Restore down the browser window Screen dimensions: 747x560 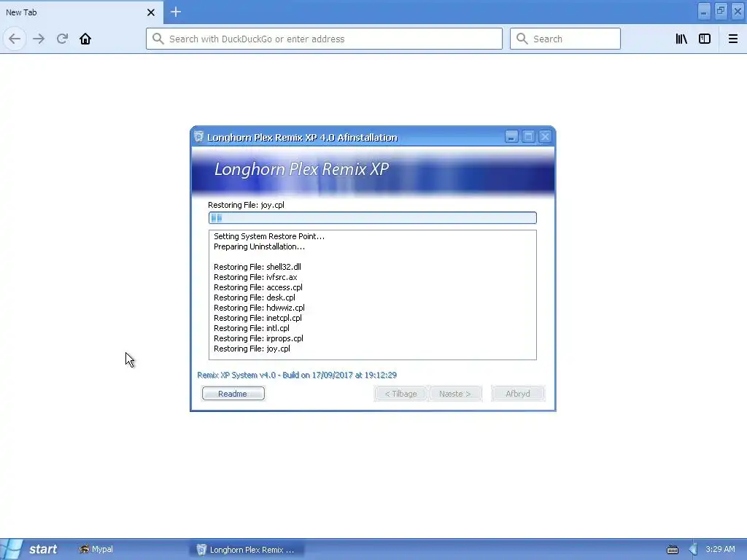click(721, 12)
